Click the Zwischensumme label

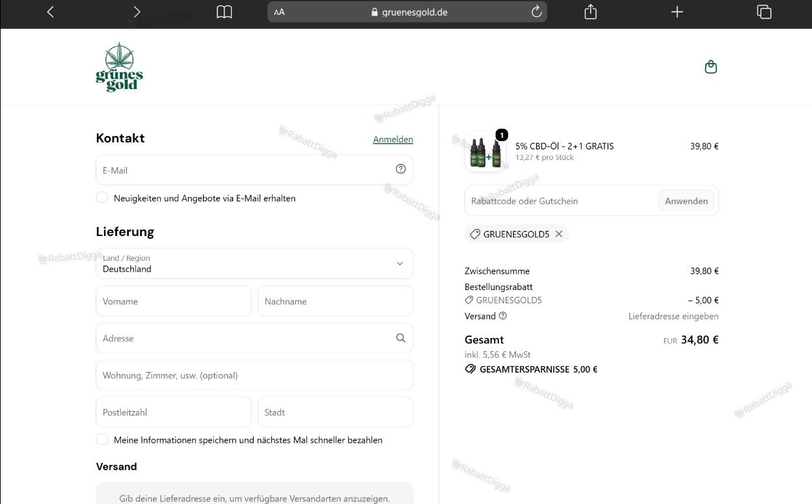coord(497,271)
